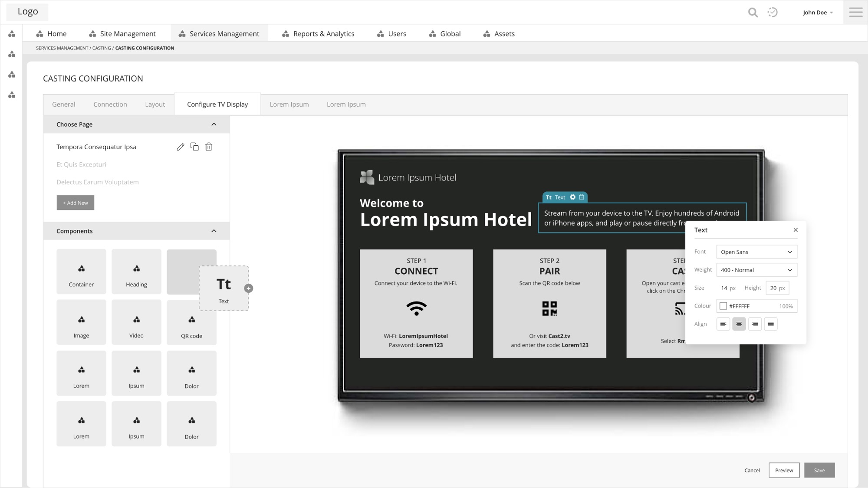Select the QR code component
This screenshot has width=868, height=488.
tap(191, 322)
